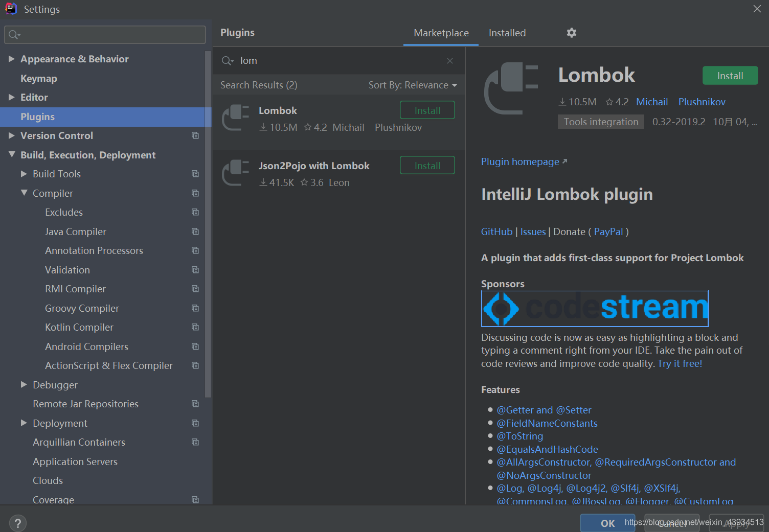Switch to the Marketplace tab
The width and height of the screenshot is (769, 532).
pyautogui.click(x=441, y=33)
